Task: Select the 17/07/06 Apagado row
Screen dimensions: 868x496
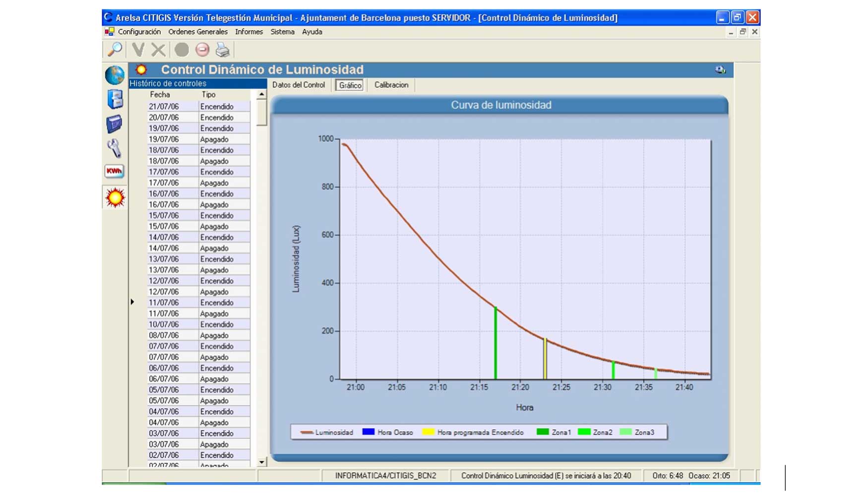Action: (x=199, y=183)
